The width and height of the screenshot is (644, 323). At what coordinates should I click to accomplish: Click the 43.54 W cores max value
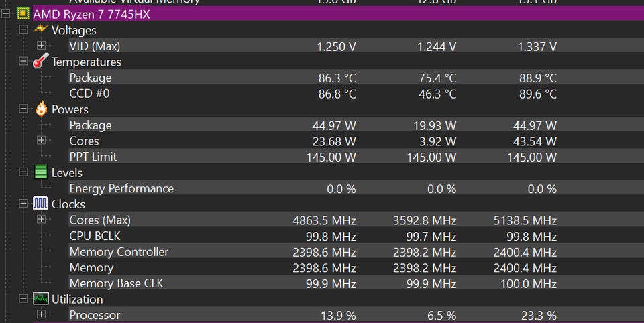[535, 141]
